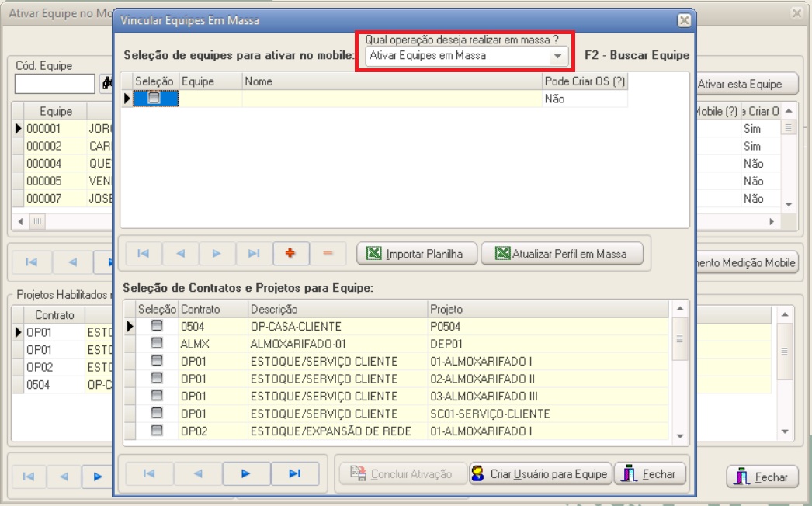Select checkbox for OP02 Estoque/Expansão de Rede
812x506 pixels.
coord(157,431)
